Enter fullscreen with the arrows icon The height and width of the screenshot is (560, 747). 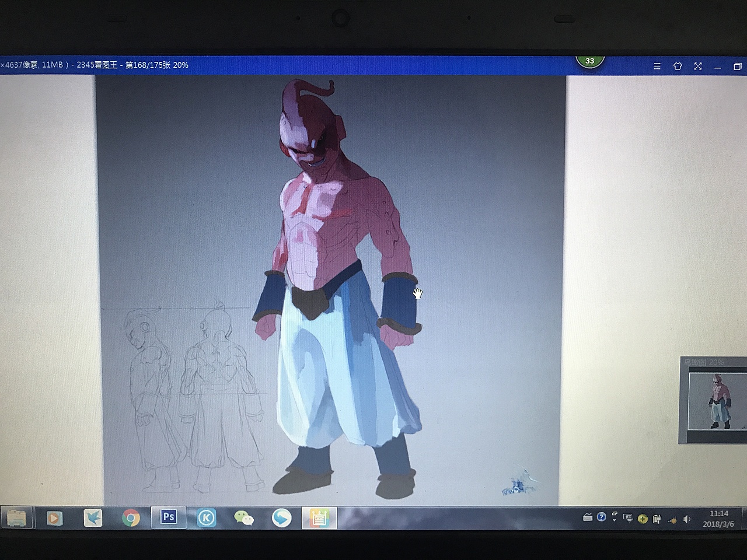pos(698,66)
